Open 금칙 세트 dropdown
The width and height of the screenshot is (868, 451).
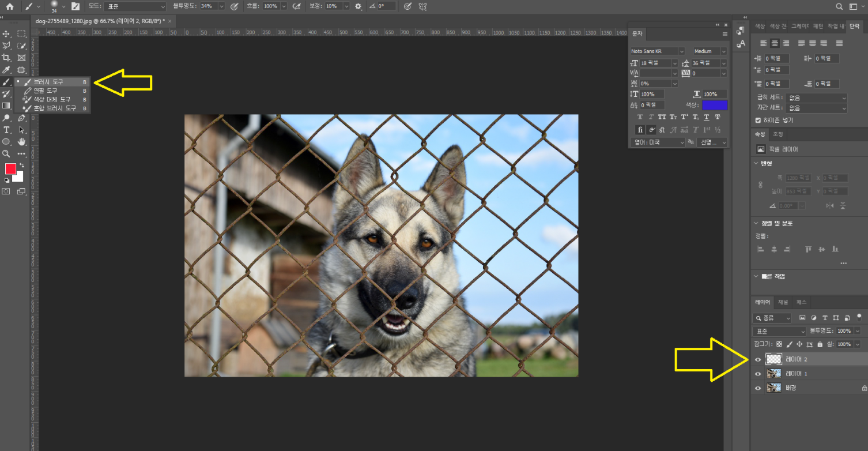tap(817, 98)
